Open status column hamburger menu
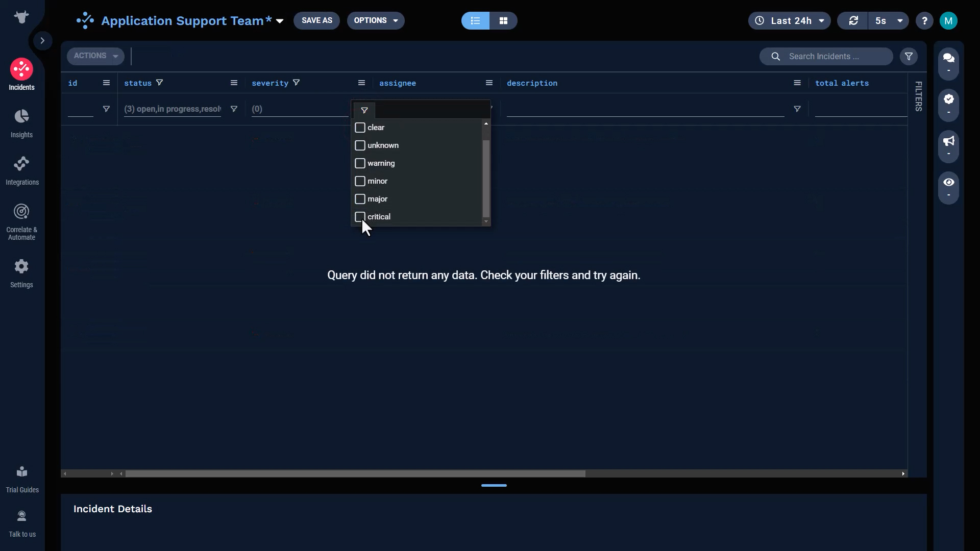980x551 pixels. pos(234,83)
